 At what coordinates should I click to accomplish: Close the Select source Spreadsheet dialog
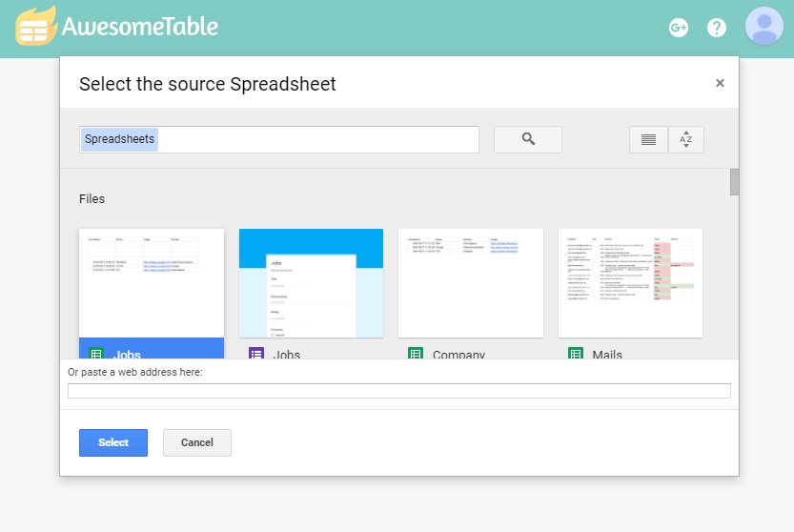[720, 83]
